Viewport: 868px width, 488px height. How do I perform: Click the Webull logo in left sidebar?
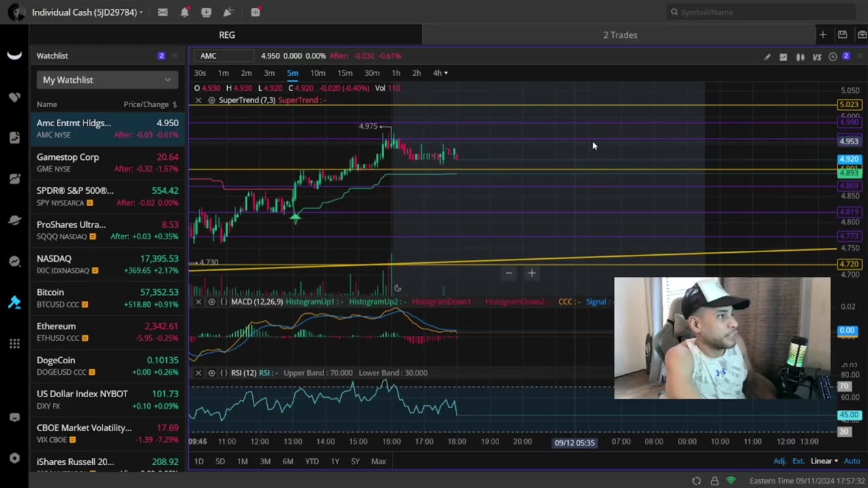[x=14, y=56]
